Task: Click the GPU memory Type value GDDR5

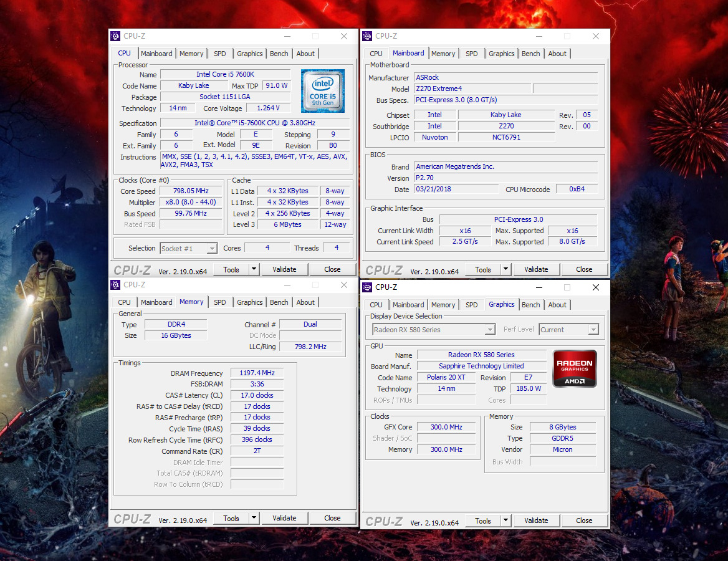Action: [562, 438]
